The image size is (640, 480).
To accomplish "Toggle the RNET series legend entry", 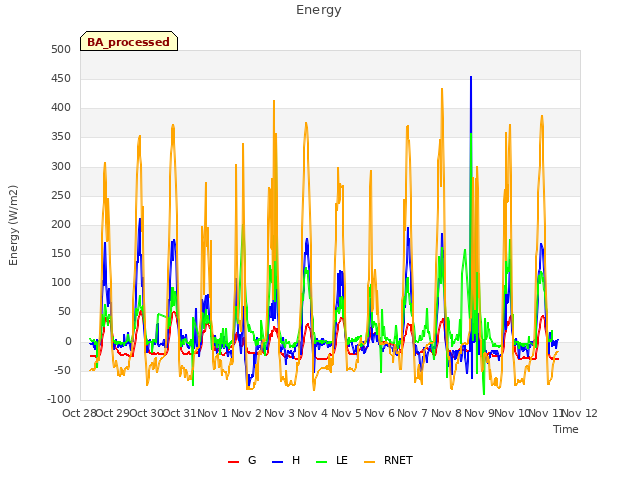I will pos(388,460).
